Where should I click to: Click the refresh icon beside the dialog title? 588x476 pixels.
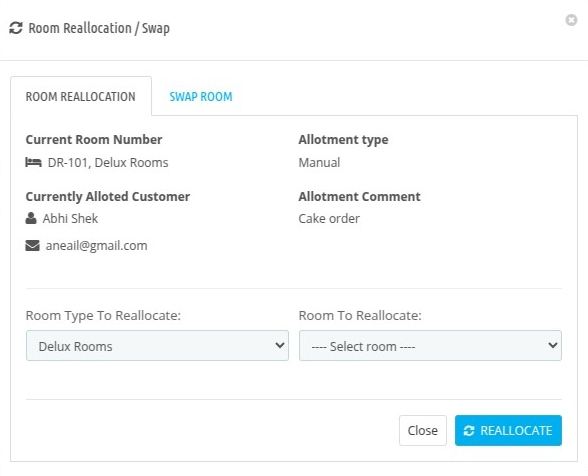point(16,28)
